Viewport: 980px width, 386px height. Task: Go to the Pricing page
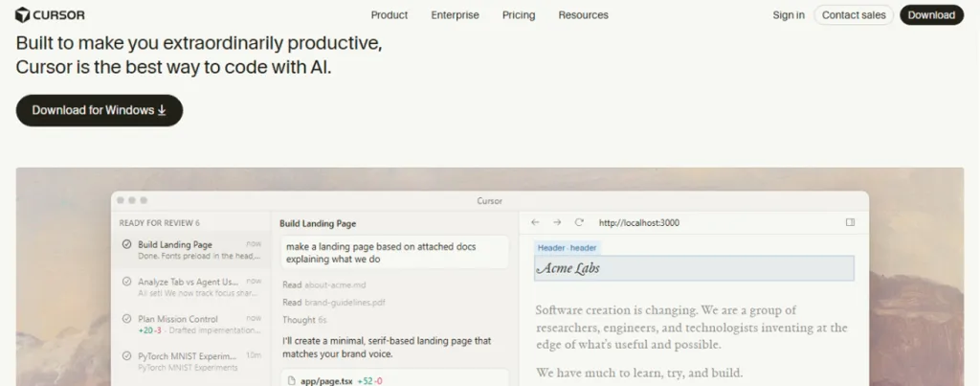[519, 15]
